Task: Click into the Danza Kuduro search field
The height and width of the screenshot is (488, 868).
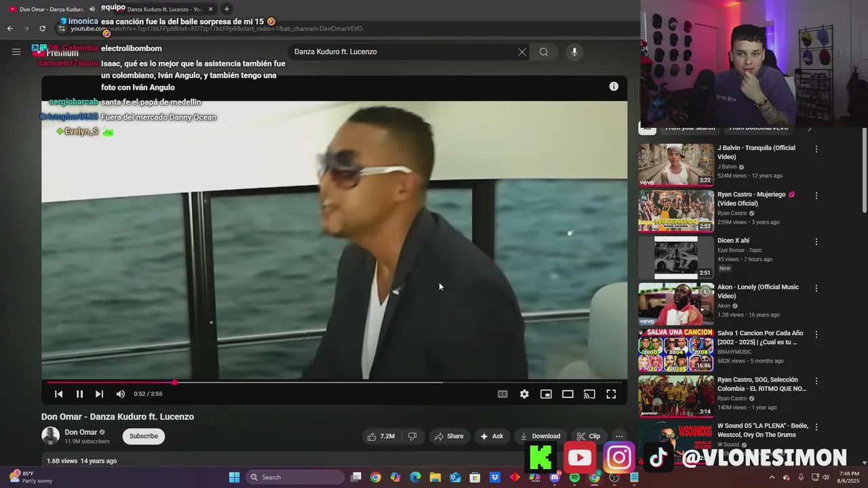Action: click(x=403, y=52)
